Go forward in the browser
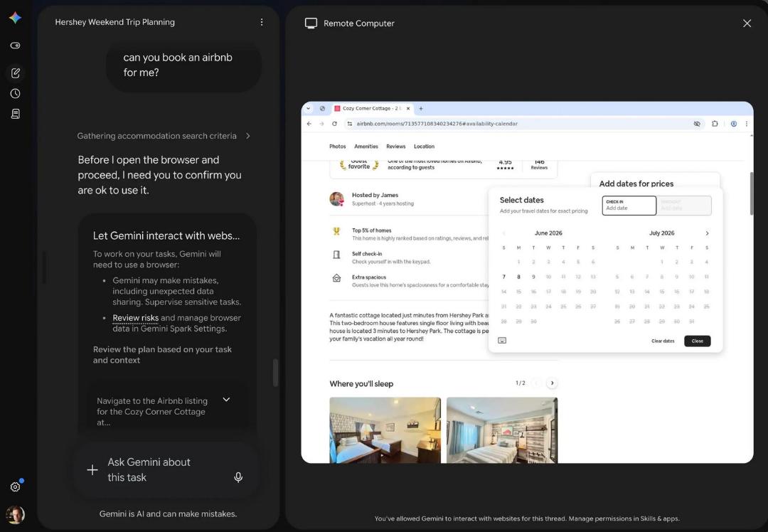 [x=322, y=124]
